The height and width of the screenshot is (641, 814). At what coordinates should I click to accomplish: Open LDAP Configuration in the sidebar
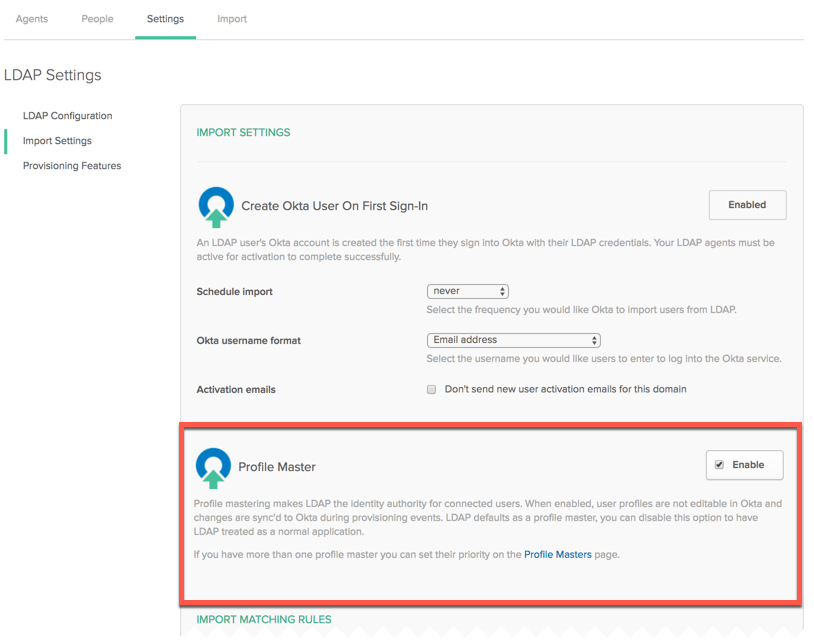tap(67, 116)
